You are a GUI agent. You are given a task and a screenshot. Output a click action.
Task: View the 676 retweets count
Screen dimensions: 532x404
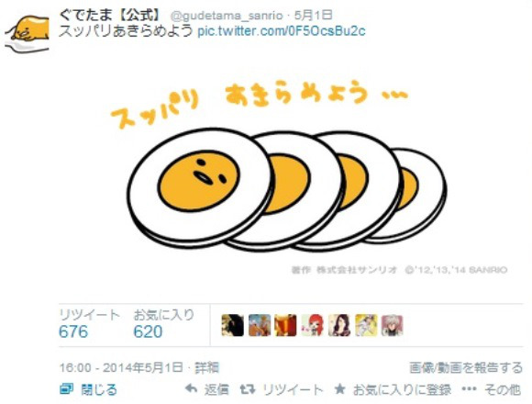73,331
